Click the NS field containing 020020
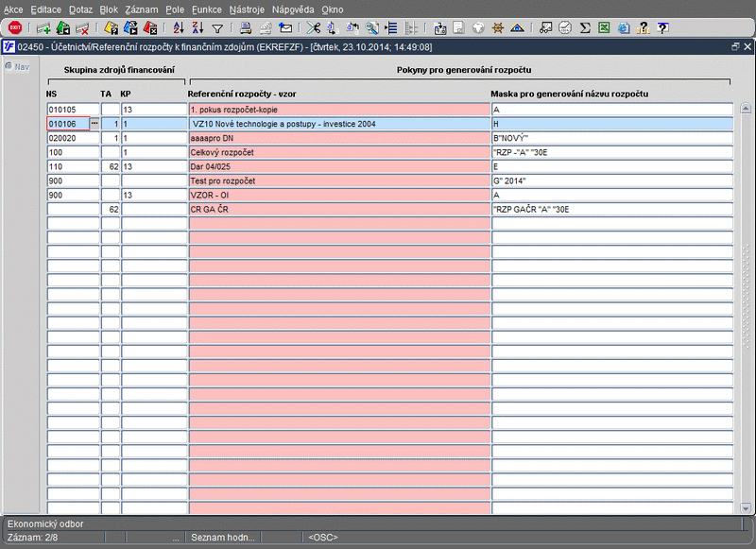 (x=74, y=138)
